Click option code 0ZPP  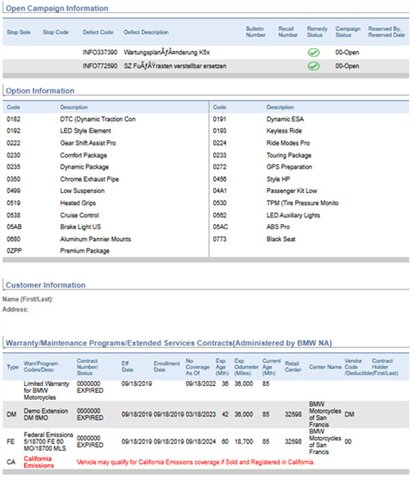pyautogui.click(x=14, y=251)
